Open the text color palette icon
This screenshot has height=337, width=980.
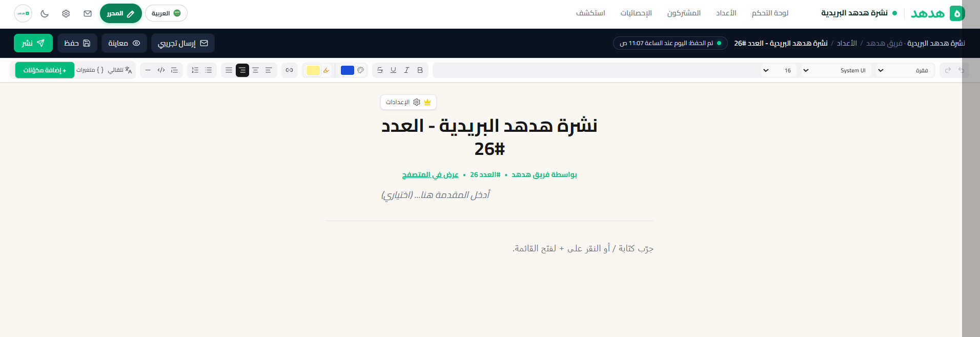tap(361, 70)
